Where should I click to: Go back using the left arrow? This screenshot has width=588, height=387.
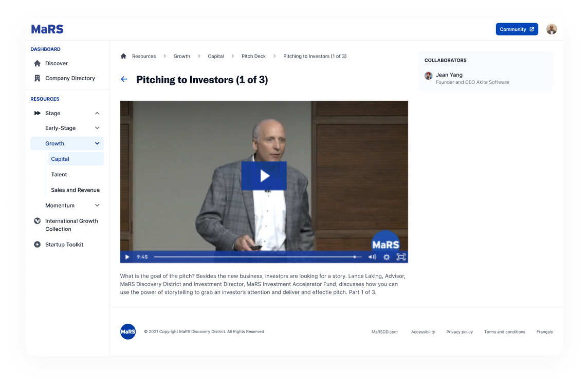click(x=124, y=79)
